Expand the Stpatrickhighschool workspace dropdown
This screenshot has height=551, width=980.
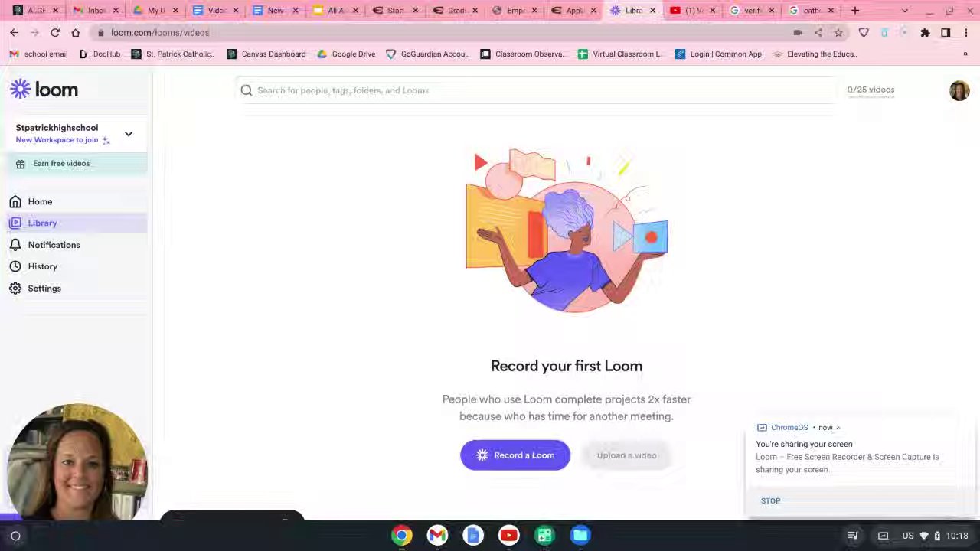[129, 134]
